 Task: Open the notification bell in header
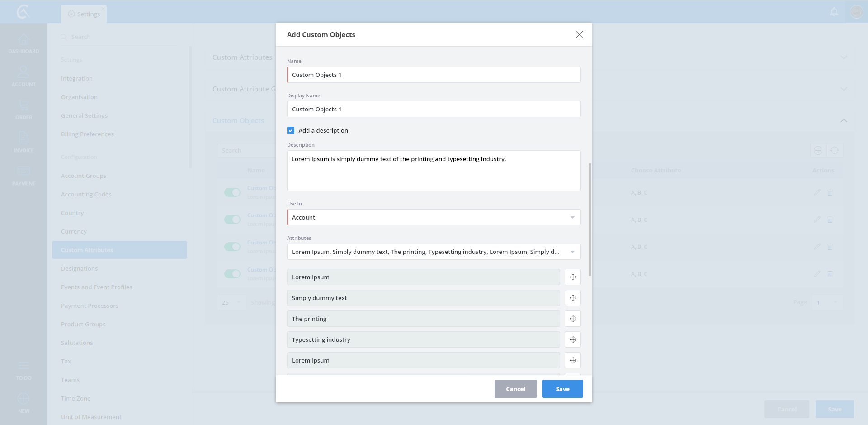834,12
